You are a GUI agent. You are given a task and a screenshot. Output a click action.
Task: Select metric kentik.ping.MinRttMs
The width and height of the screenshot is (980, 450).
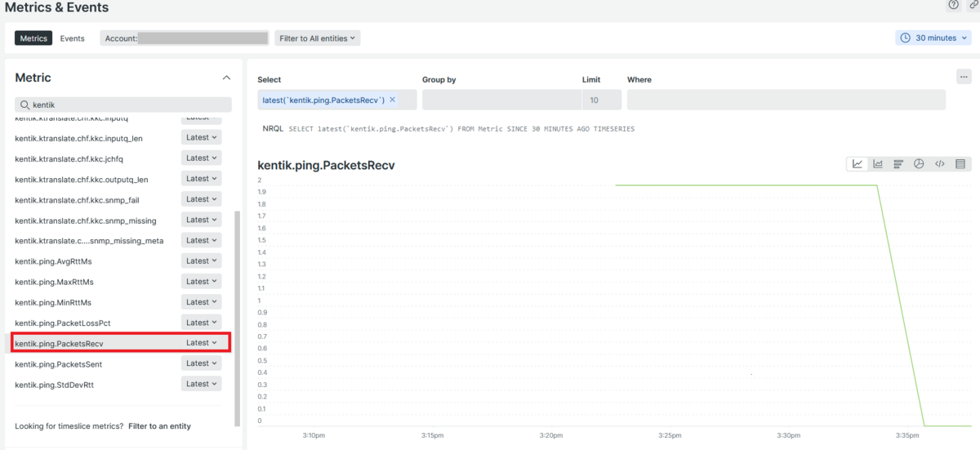tap(53, 302)
